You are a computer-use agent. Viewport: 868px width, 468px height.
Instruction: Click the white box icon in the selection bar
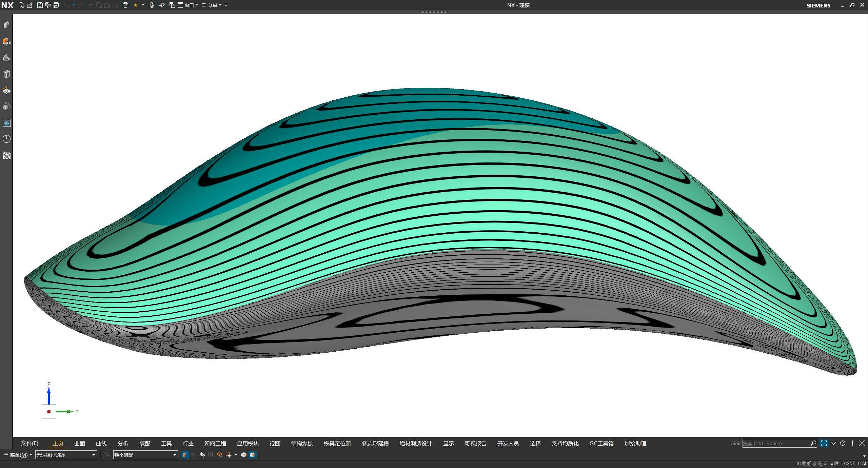click(x=243, y=455)
